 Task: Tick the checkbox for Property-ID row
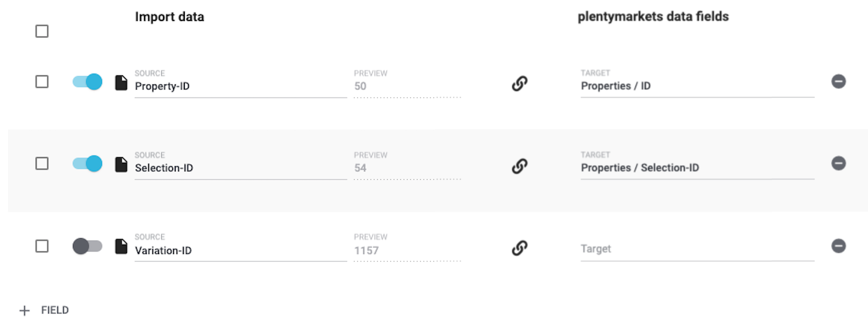tap(42, 82)
